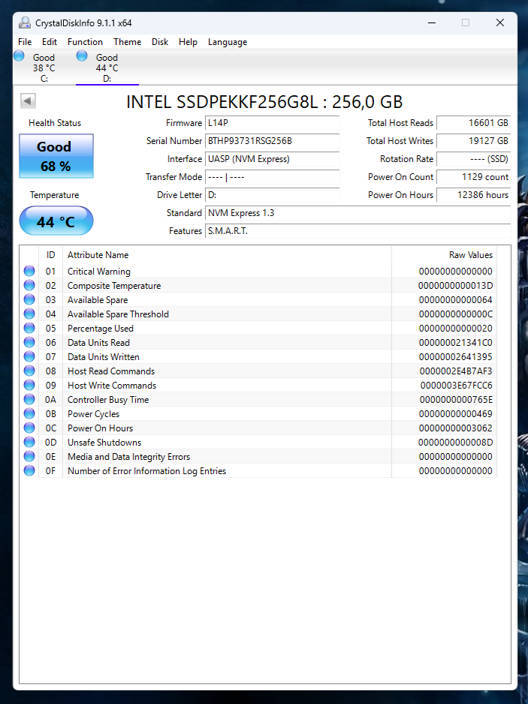Select the Data Units Written attribute name
The width and height of the screenshot is (528, 704).
pos(103,356)
